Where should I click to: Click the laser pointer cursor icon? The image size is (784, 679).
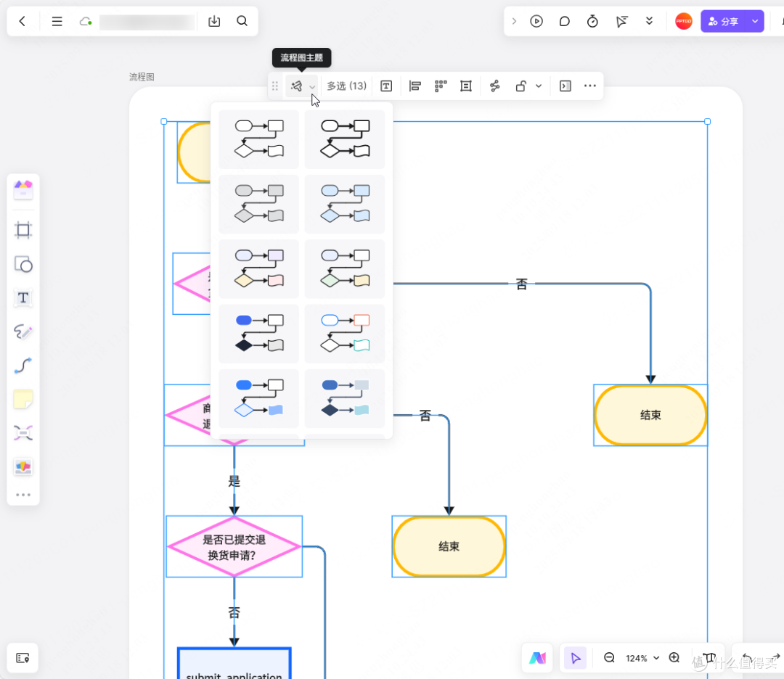621,21
